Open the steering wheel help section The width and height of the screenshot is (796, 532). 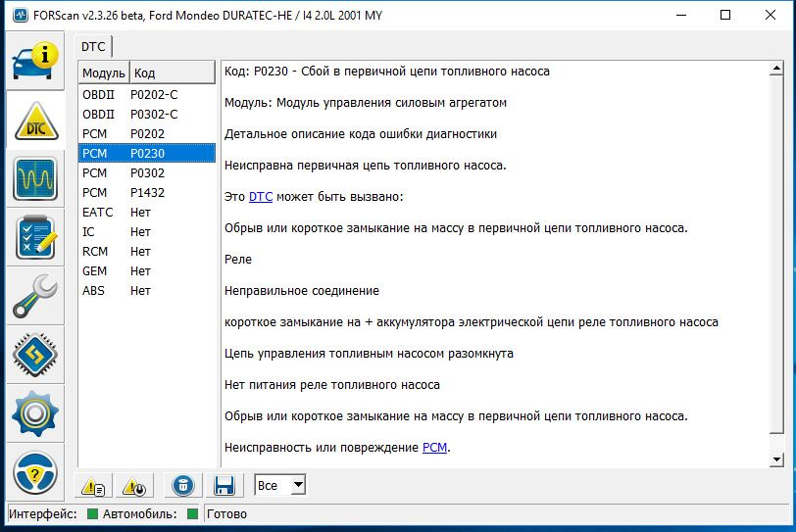[35, 472]
